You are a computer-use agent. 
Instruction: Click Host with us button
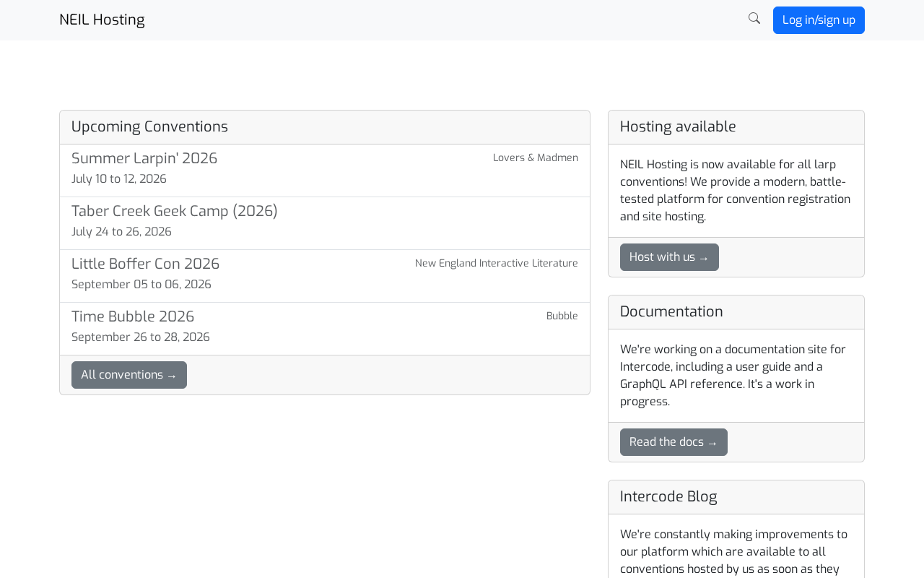669,257
